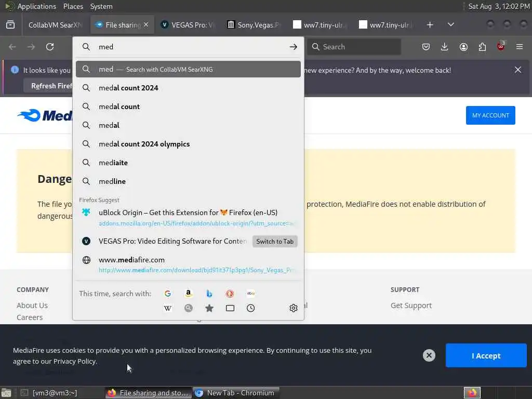
Task: Open the Get Support link
Action: pyautogui.click(x=411, y=305)
